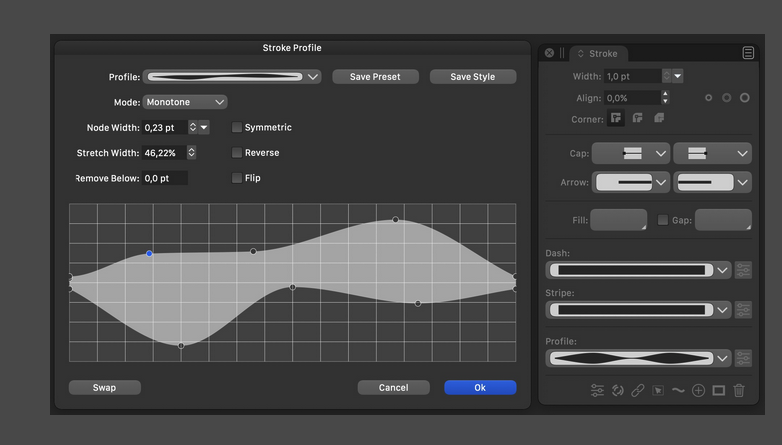The image size is (782, 445).
Task: Expand the Stripe style dropdown
Action: 722,310
